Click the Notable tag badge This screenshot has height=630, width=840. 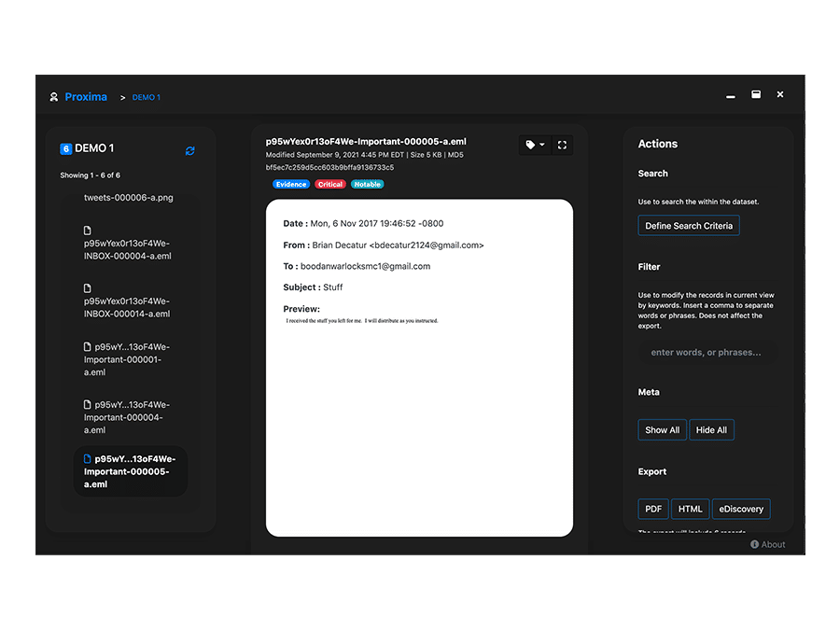(367, 184)
